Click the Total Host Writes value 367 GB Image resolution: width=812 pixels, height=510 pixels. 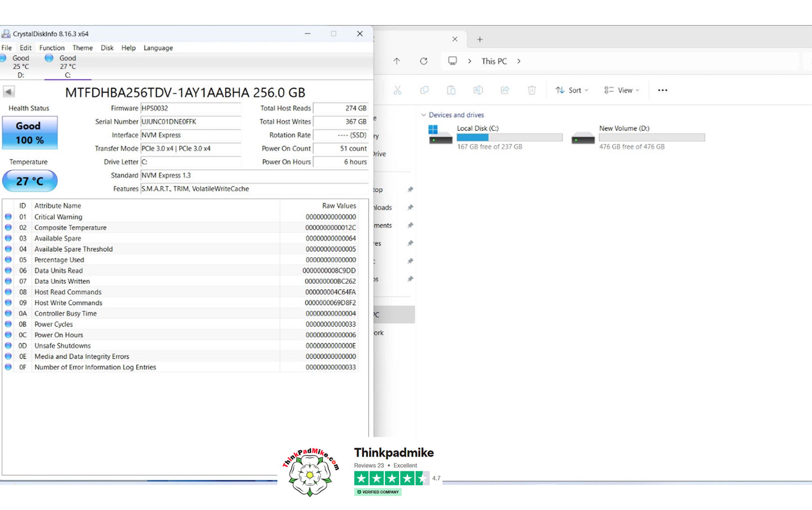tap(341, 122)
